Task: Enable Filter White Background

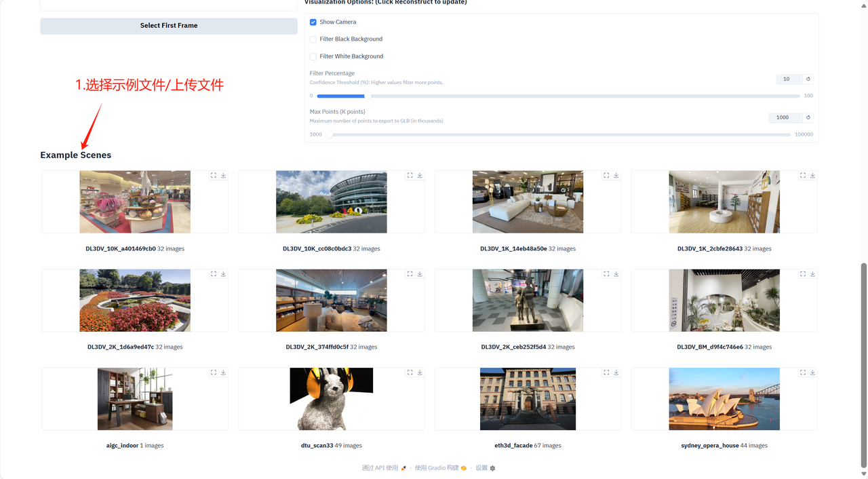Action: [313, 56]
